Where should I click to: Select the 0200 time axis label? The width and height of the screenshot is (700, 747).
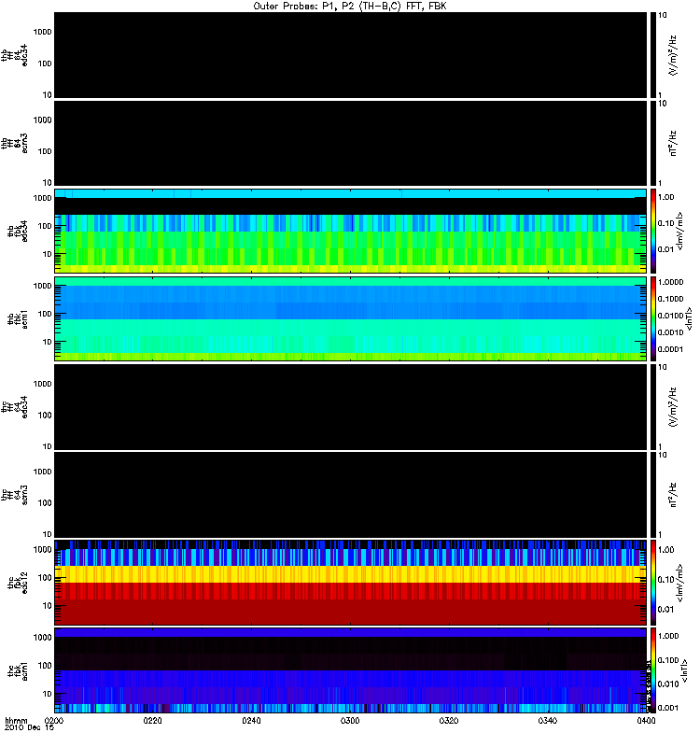pos(53,720)
